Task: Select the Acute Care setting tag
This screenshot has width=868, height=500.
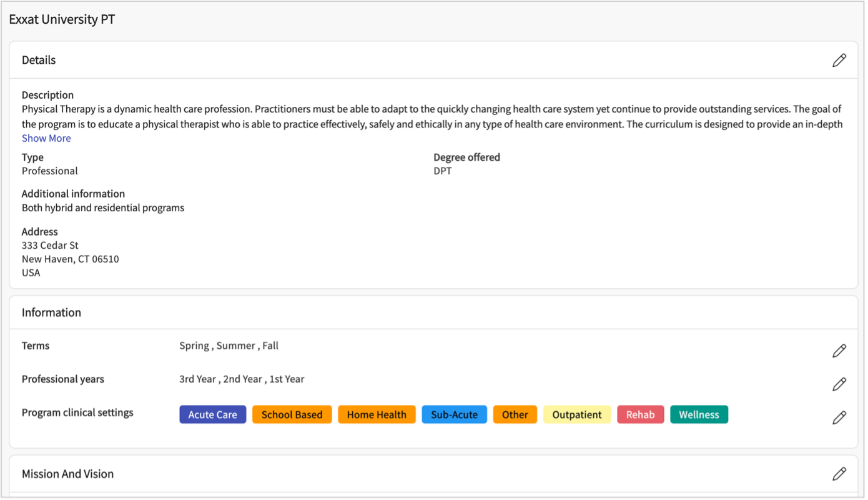Action: click(x=212, y=414)
